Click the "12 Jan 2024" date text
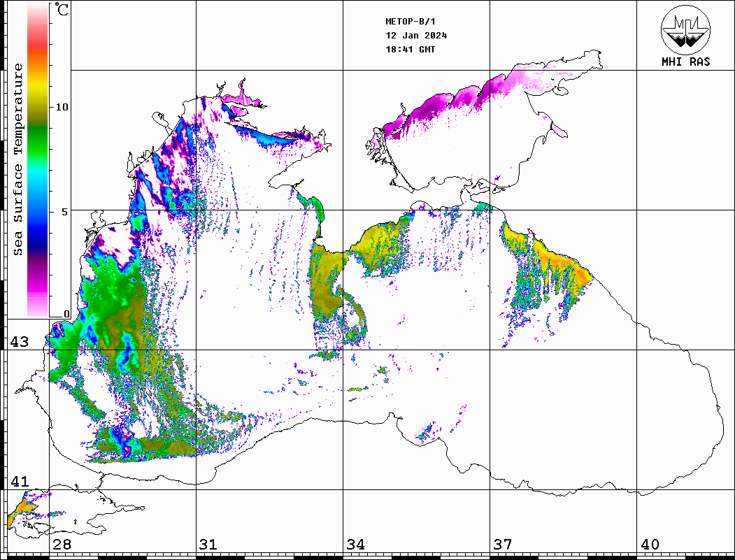The width and height of the screenshot is (735, 560). click(416, 36)
